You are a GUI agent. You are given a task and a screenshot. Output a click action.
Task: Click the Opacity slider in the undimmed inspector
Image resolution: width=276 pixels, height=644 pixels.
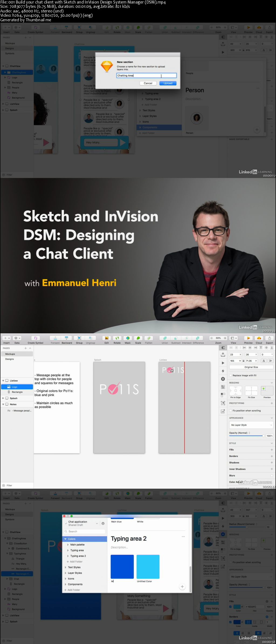[247, 436]
